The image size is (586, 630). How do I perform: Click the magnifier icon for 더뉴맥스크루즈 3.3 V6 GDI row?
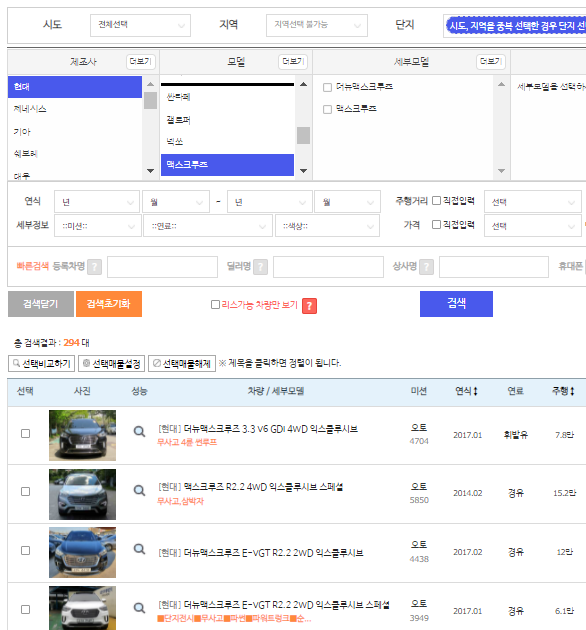point(139,432)
